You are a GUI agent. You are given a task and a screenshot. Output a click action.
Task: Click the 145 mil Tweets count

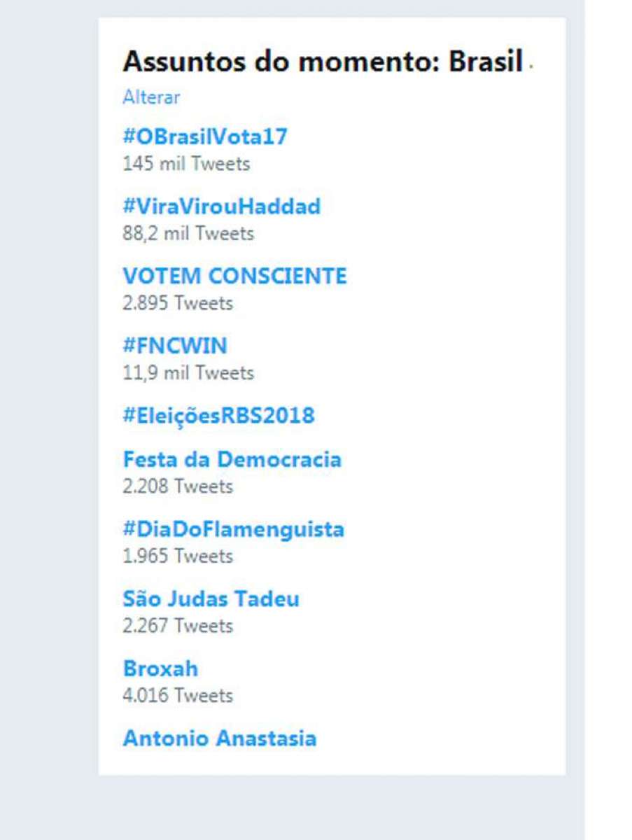tap(186, 164)
